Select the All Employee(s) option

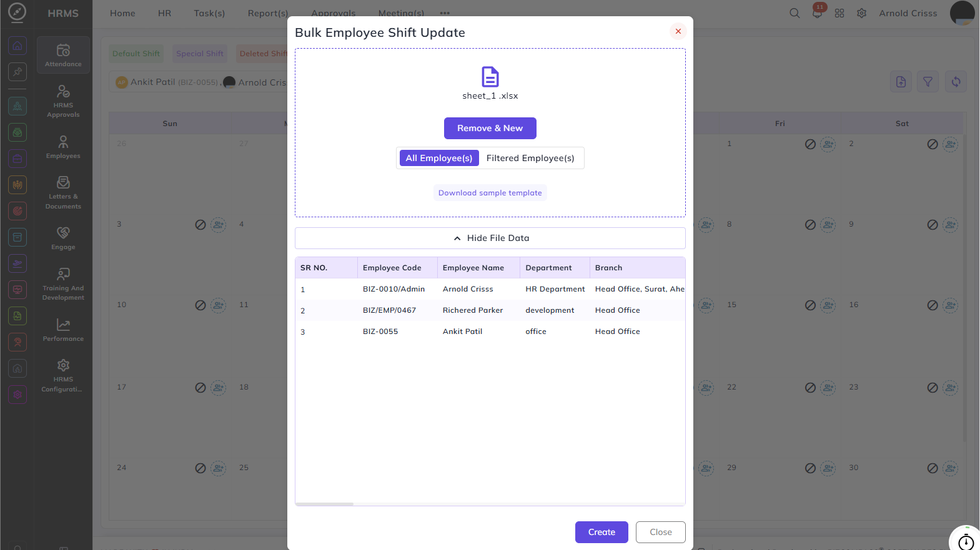coord(439,158)
